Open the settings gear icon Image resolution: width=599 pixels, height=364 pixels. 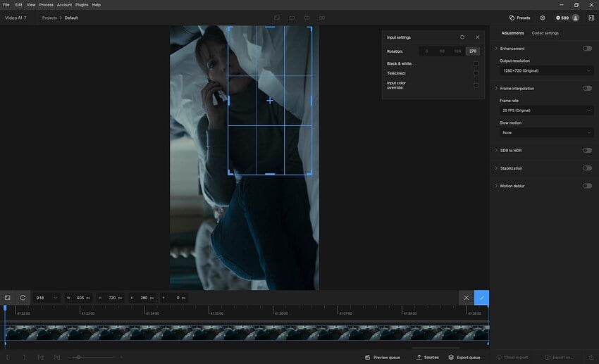click(543, 18)
